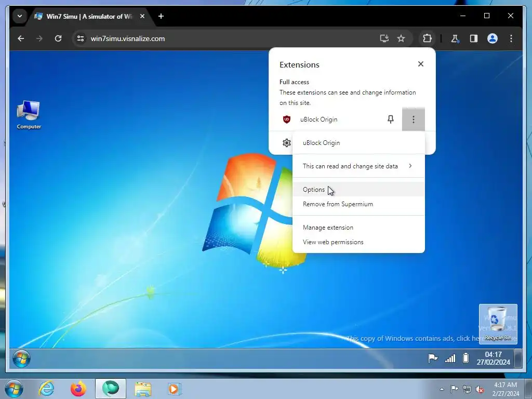Open the tab search dropdown arrow
532x399 pixels.
(20, 16)
